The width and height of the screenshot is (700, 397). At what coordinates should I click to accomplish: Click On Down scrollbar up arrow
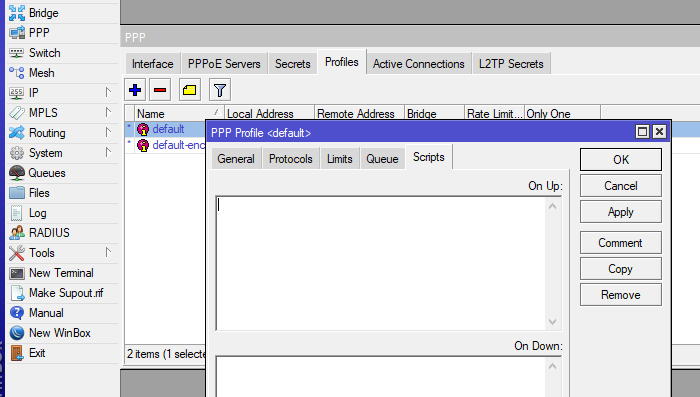click(553, 366)
